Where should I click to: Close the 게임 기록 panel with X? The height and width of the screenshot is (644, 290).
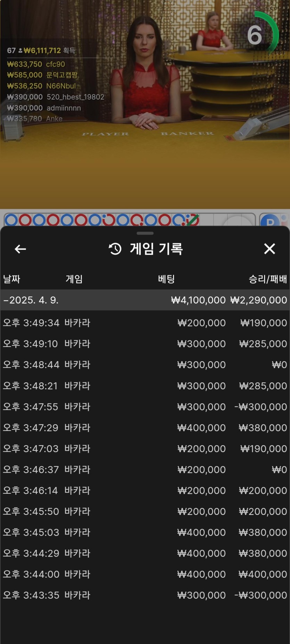[x=270, y=249]
